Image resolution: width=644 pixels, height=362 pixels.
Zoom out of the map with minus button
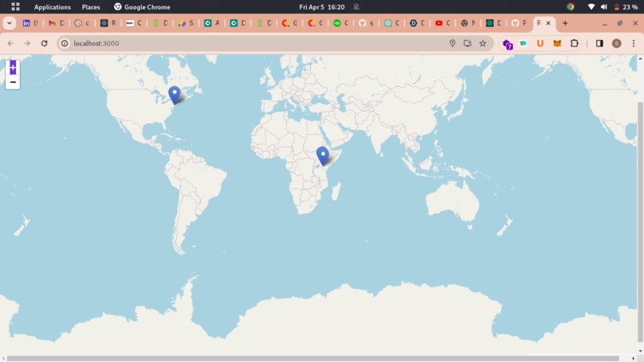coord(13,82)
